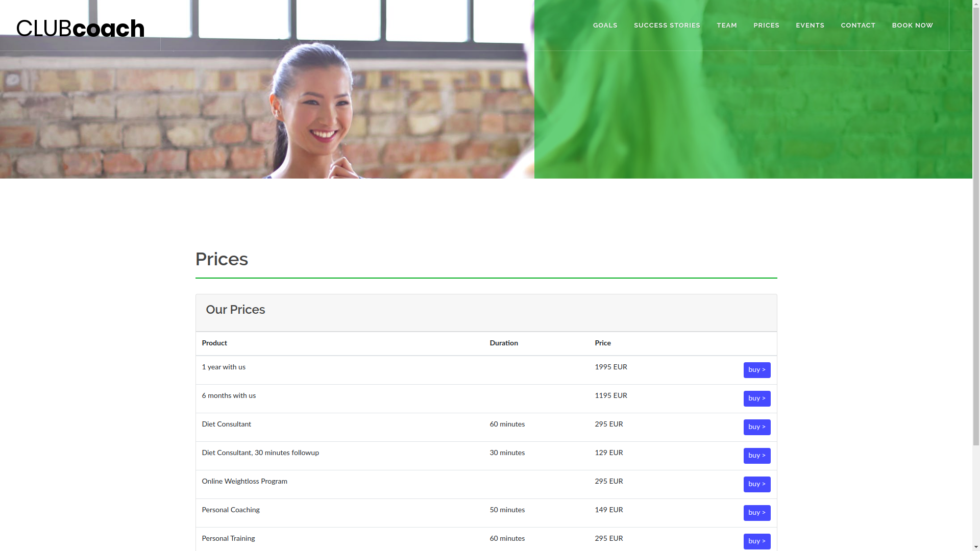Click BOOK NOW in the header
980x551 pixels.
912,26
